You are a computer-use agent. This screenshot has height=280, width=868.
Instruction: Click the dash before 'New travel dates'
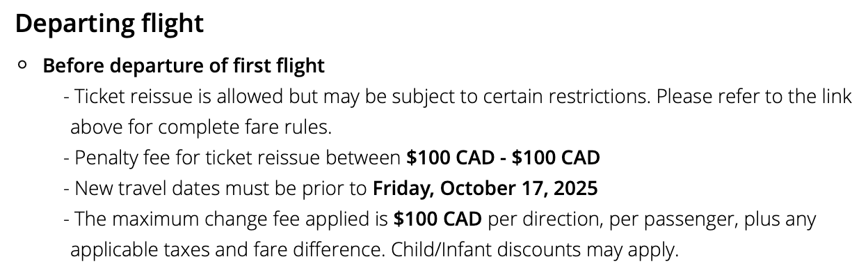point(66,189)
